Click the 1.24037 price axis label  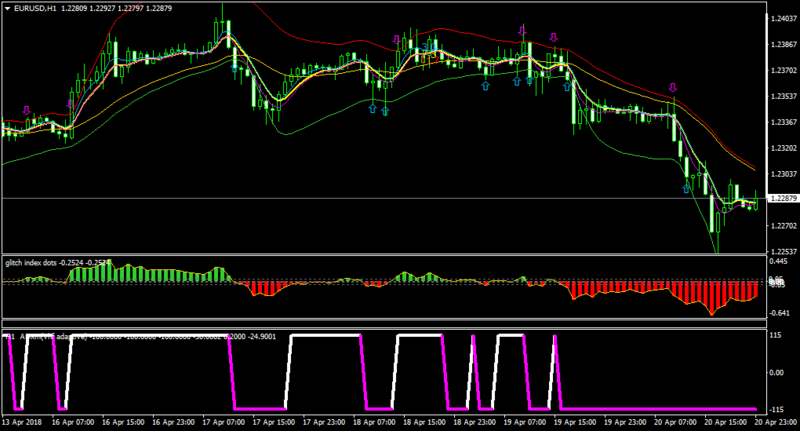[x=784, y=18]
